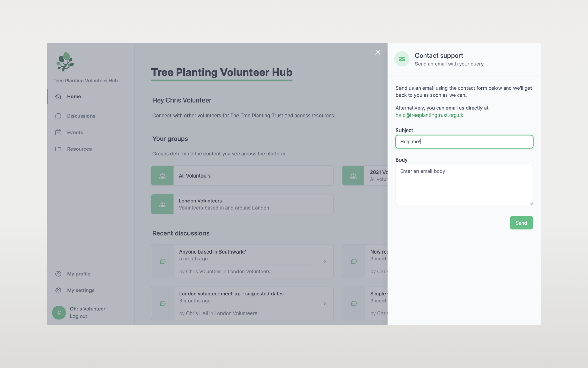The height and width of the screenshot is (368, 588).
Task: Click the help@treeplantingtrust.org.uk email link
Action: (429, 115)
